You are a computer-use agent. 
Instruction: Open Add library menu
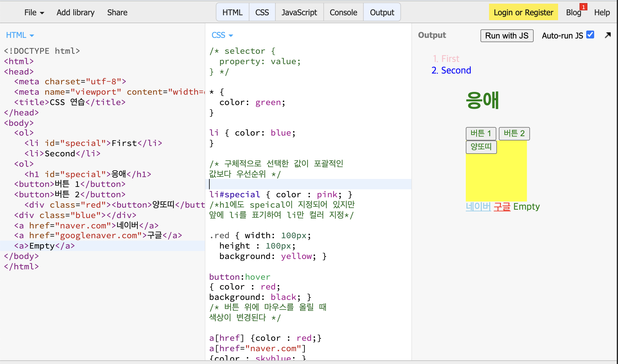click(75, 13)
